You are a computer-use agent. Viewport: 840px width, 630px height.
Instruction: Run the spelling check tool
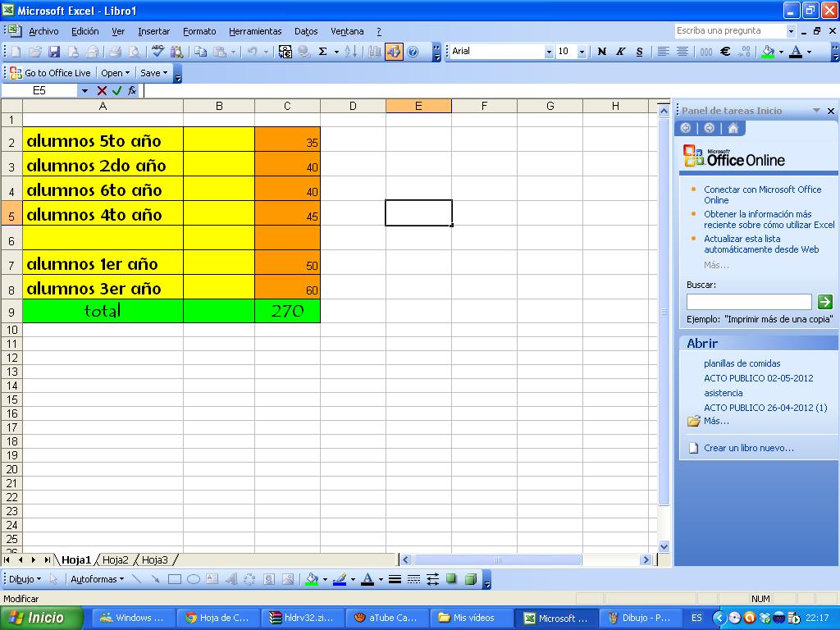coord(158,52)
